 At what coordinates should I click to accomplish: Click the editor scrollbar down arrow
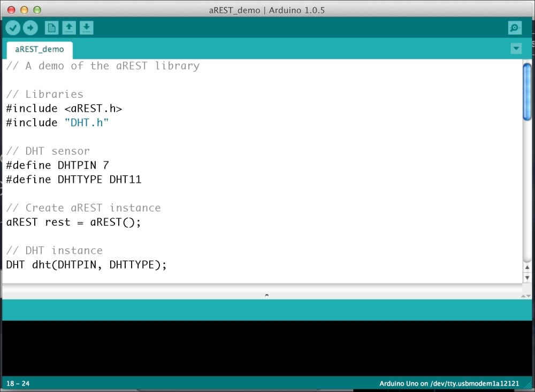527,278
